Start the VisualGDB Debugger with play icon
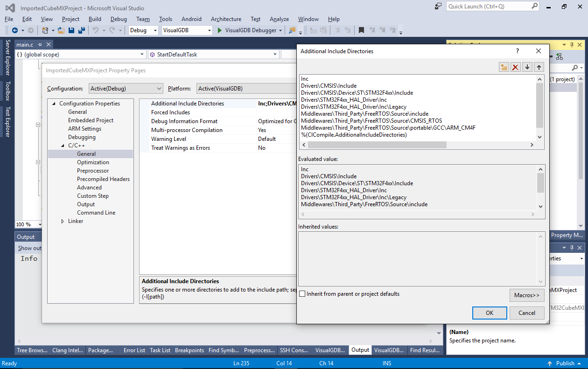Viewport: 588px width, 369px height. [x=220, y=30]
